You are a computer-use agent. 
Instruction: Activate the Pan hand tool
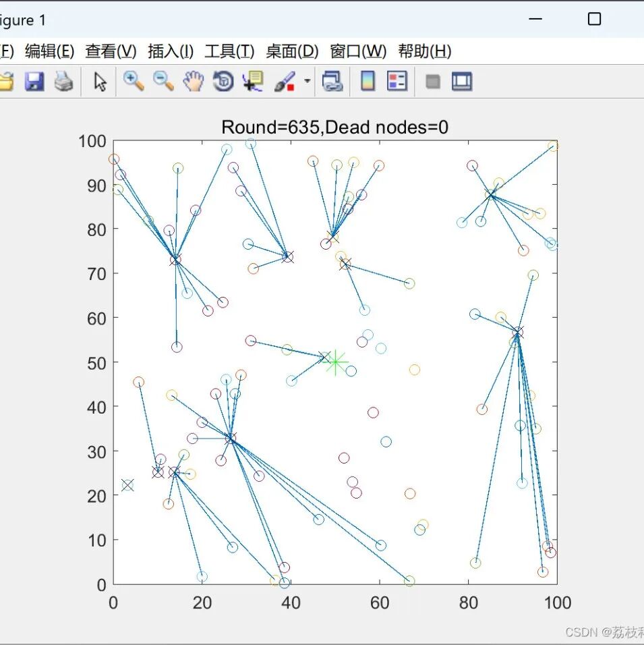[x=194, y=81]
